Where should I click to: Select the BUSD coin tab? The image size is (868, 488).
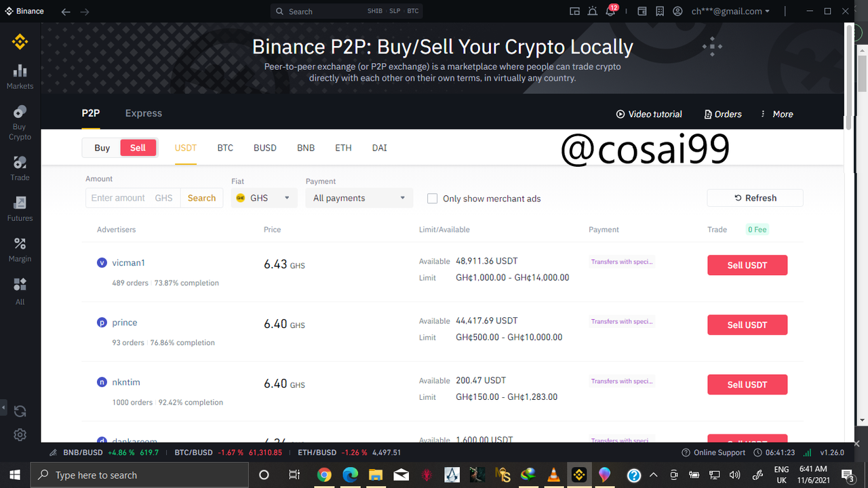(x=265, y=148)
